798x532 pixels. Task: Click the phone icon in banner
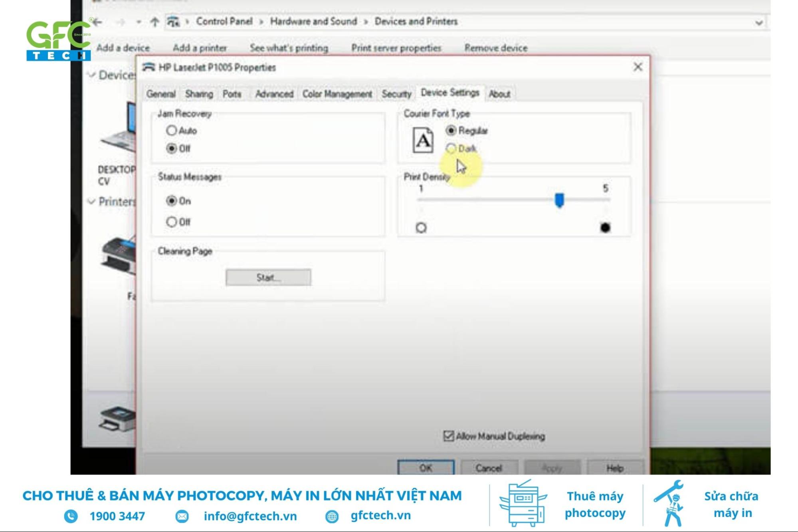pos(71,516)
